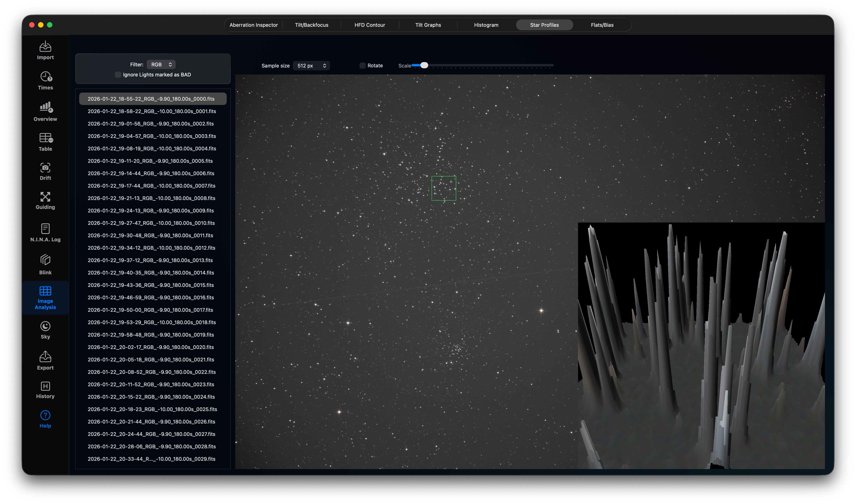
Task: Select file 2026-01-22_19-04-57_RGB_-10.00_180.00s_0003.fits
Action: [153, 136]
